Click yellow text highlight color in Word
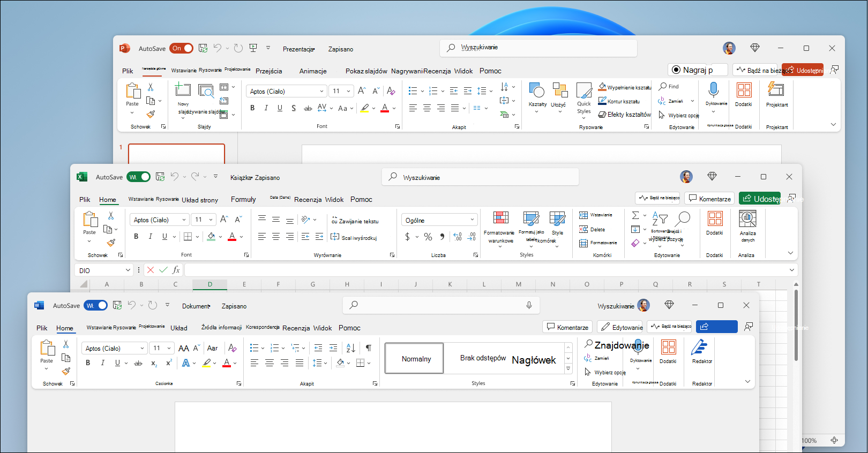This screenshot has width=868, height=453. 207,363
